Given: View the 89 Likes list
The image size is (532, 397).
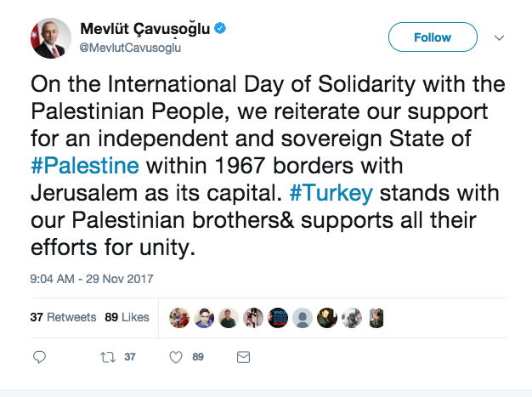Looking at the screenshot, I should 127,317.
